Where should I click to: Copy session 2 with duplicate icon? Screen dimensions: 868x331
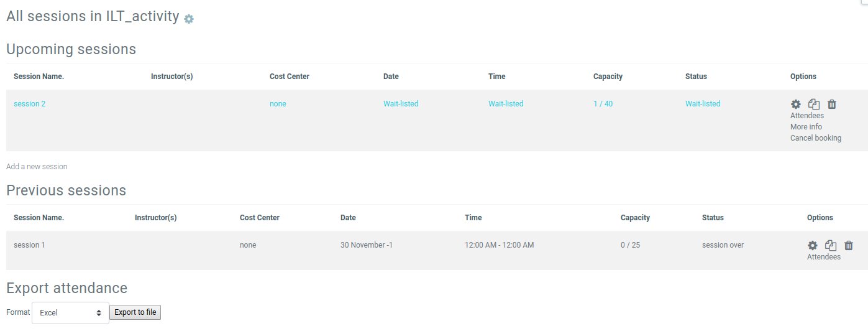point(814,105)
